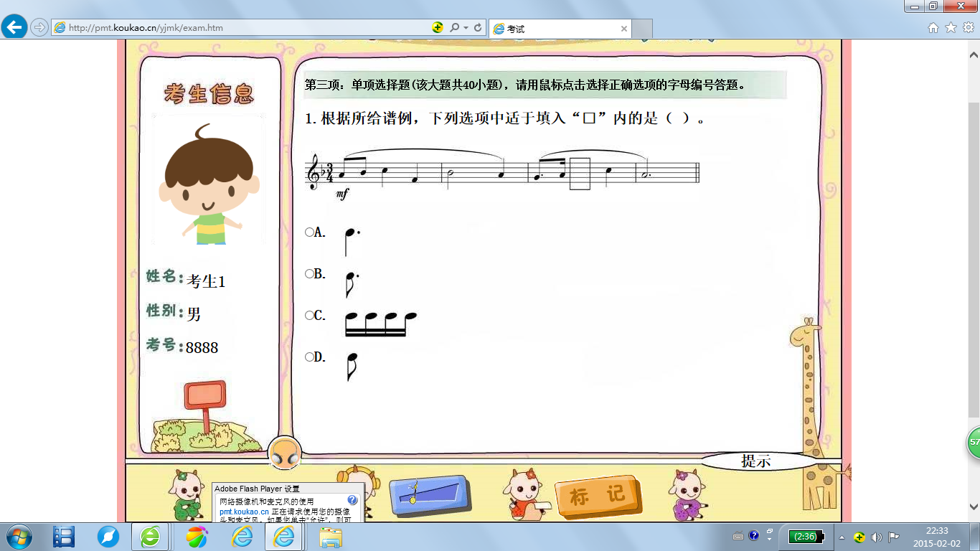The width and height of the screenshot is (980, 551).
Task: Show hidden system tray icons
Action: [x=770, y=536]
